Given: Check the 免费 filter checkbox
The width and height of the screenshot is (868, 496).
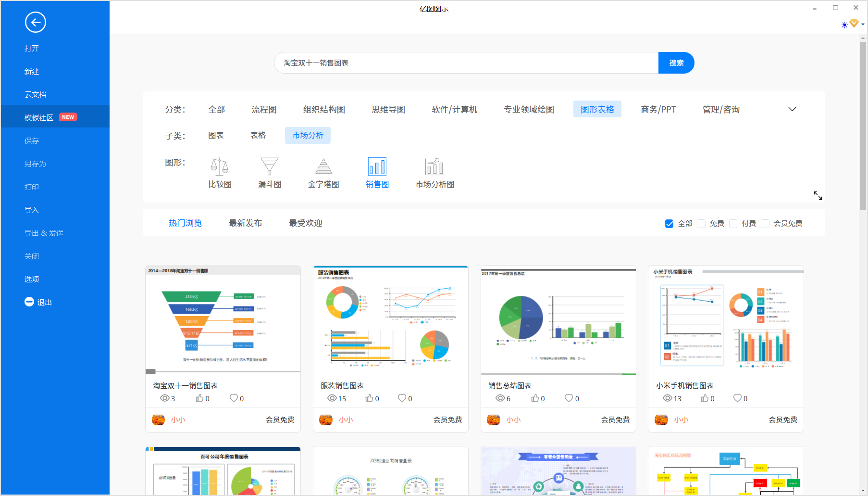Looking at the screenshot, I should [701, 224].
